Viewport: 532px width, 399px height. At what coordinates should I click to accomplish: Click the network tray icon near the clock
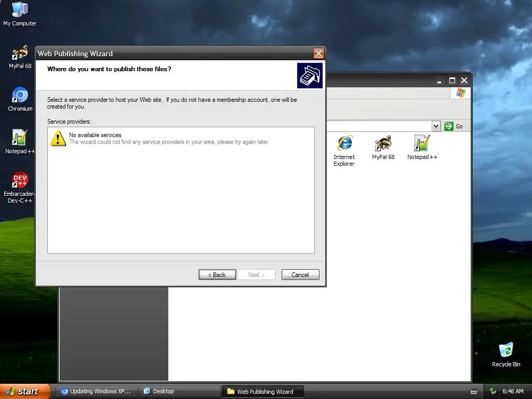point(493,391)
